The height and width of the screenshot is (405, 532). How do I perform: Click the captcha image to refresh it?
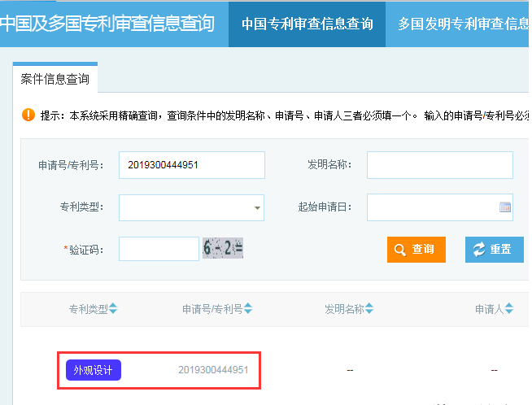[223, 249]
